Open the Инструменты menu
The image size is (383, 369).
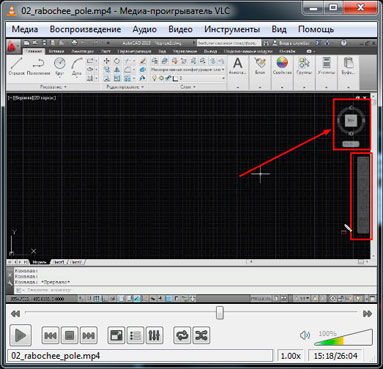pos(232,29)
